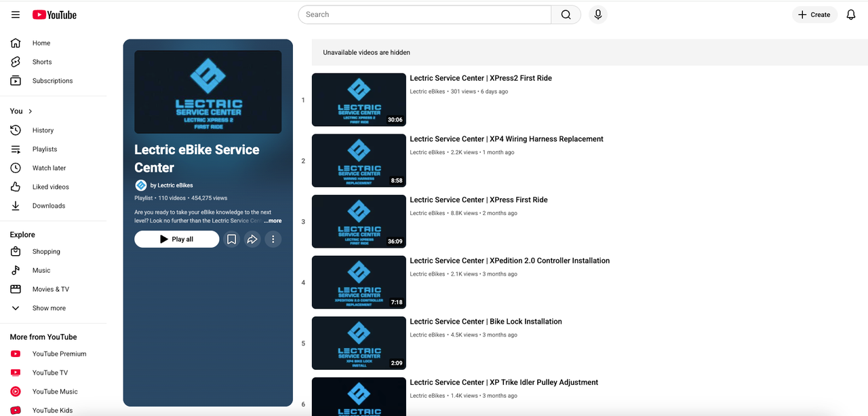
Task: Click Play all button
Action: coord(177,240)
